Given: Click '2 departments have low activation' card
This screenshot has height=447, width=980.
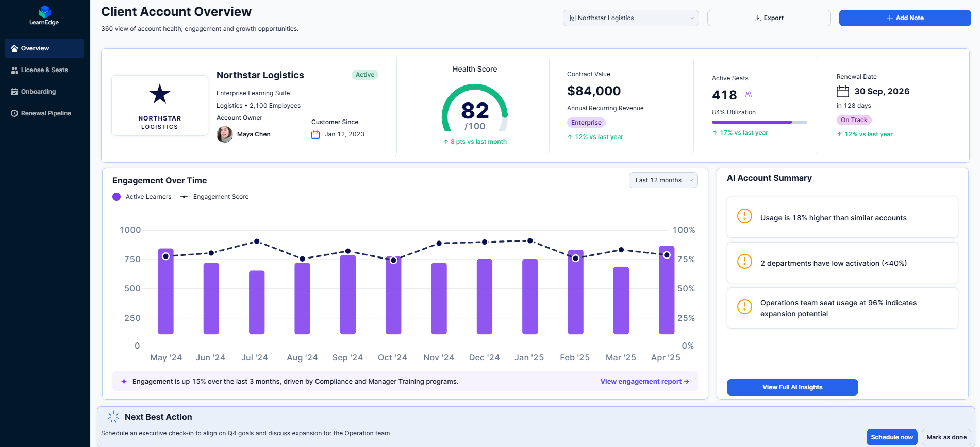Looking at the screenshot, I should tap(842, 263).
